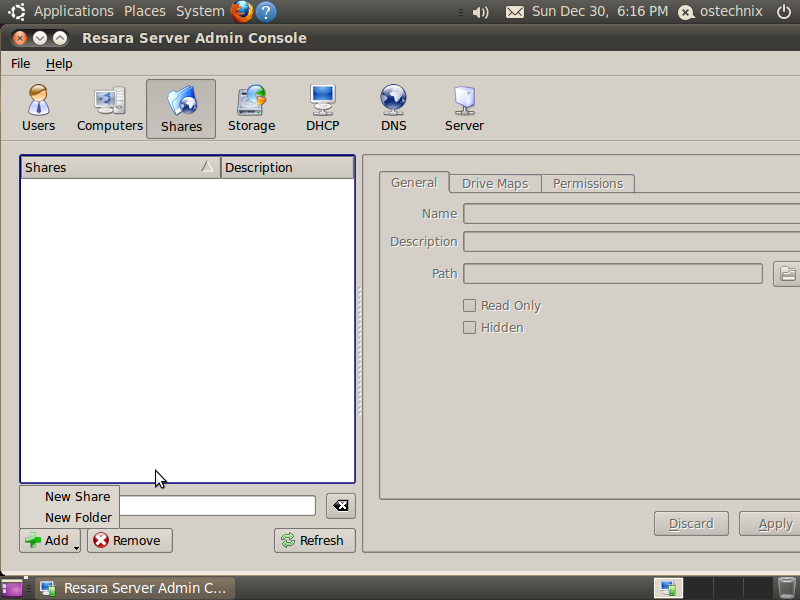
Task: Sort by the Shares column header
Action: click(x=120, y=167)
